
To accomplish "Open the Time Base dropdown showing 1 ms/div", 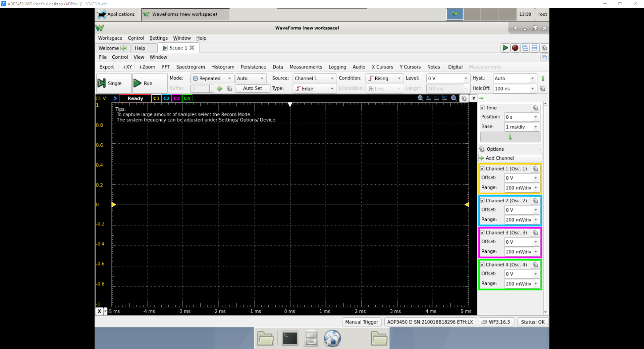I will click(x=522, y=127).
